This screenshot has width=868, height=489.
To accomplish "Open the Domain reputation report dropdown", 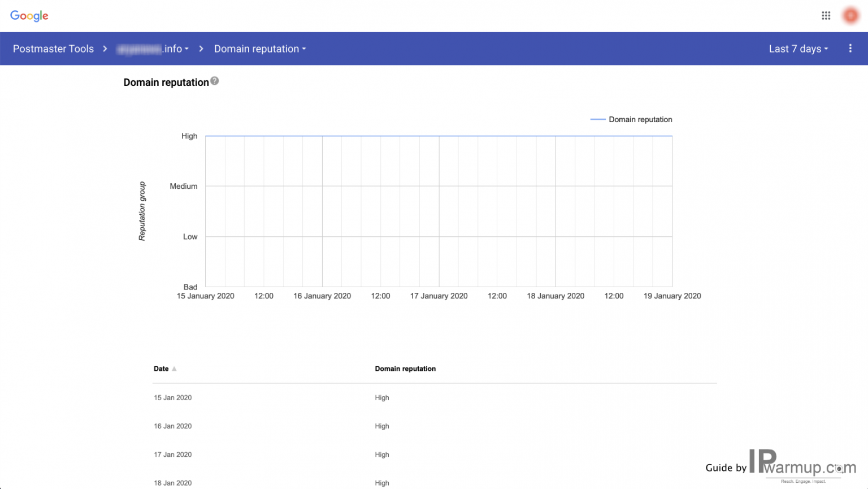I will pos(259,49).
